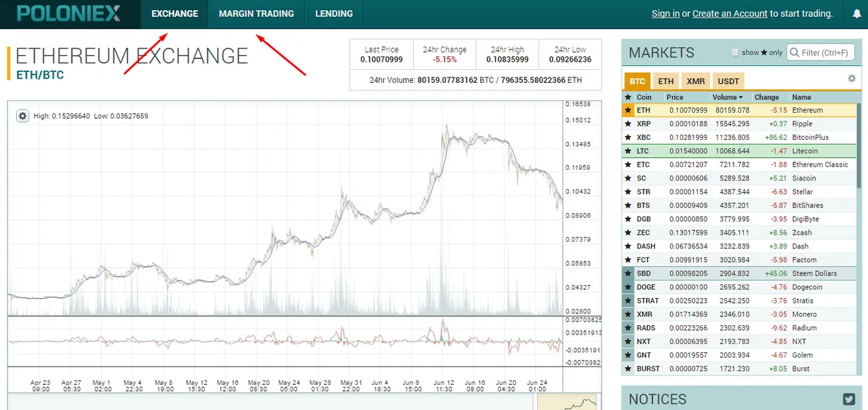
Task: Star the XRP market row
Action: [x=628, y=124]
